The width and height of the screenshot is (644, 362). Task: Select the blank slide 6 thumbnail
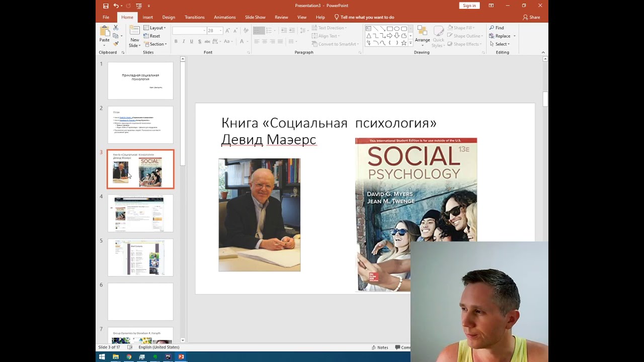[x=140, y=302]
